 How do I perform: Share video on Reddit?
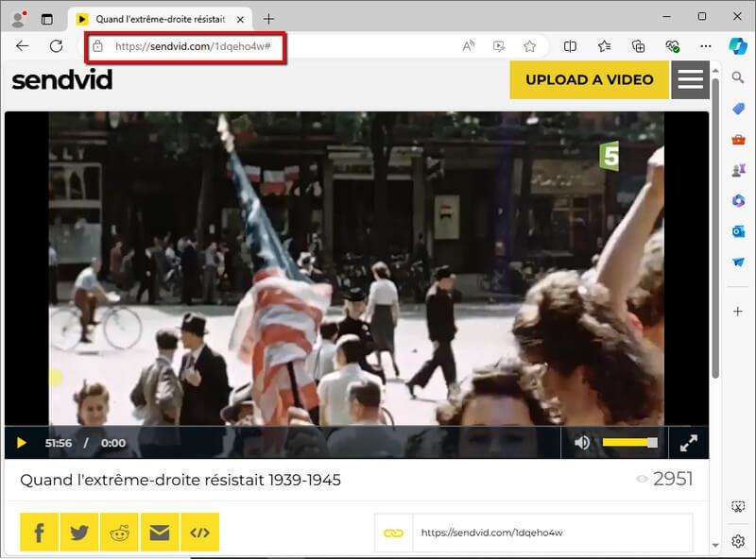tap(119, 533)
